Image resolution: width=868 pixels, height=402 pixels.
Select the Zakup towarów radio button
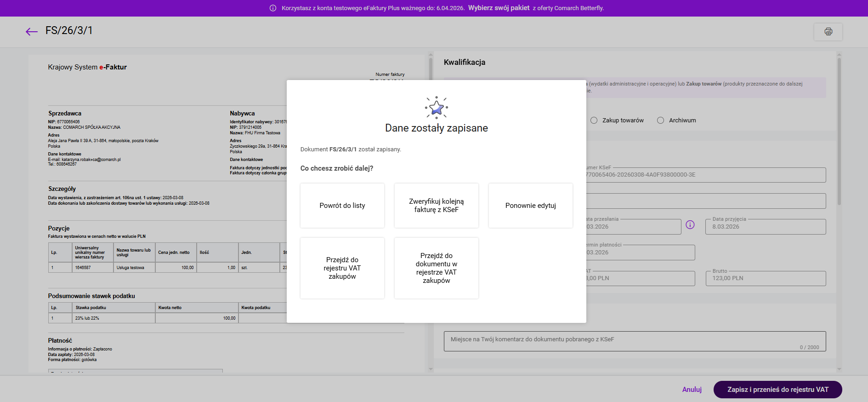click(x=594, y=121)
